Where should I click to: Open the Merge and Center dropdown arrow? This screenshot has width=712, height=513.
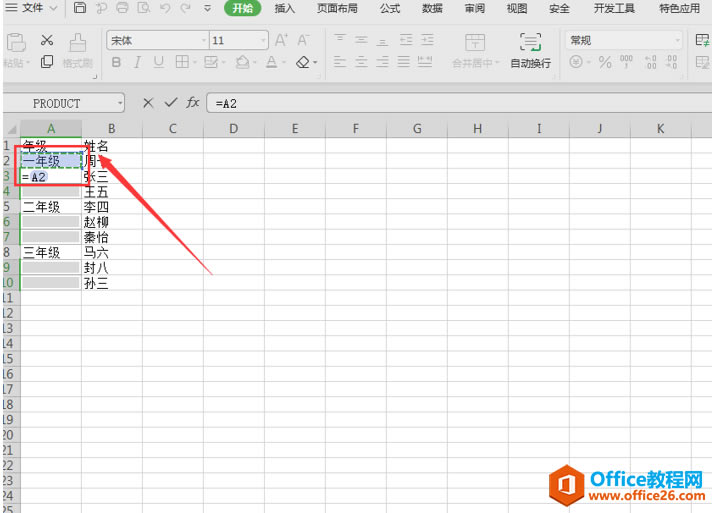pos(497,63)
